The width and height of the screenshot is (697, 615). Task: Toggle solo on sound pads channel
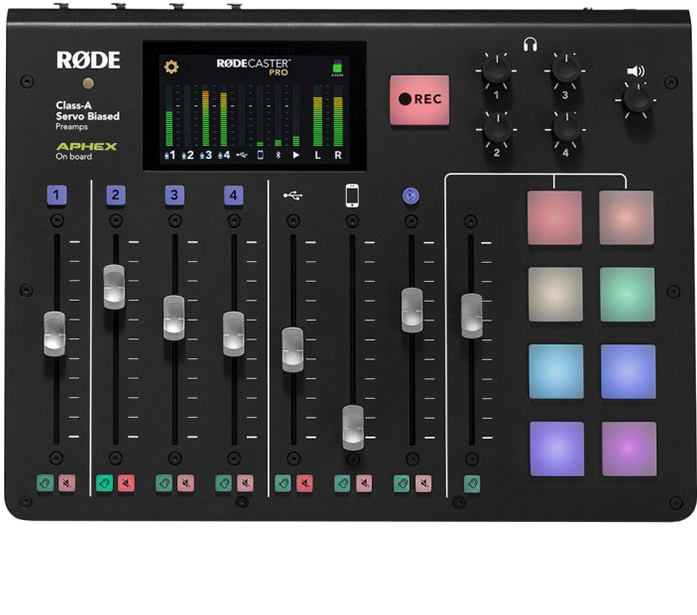pyautogui.click(x=472, y=484)
